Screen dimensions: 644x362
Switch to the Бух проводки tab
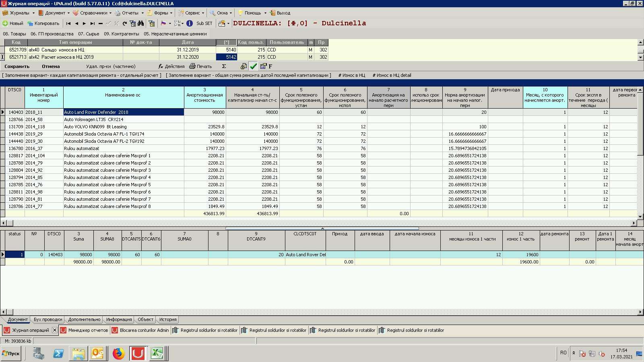click(48, 319)
